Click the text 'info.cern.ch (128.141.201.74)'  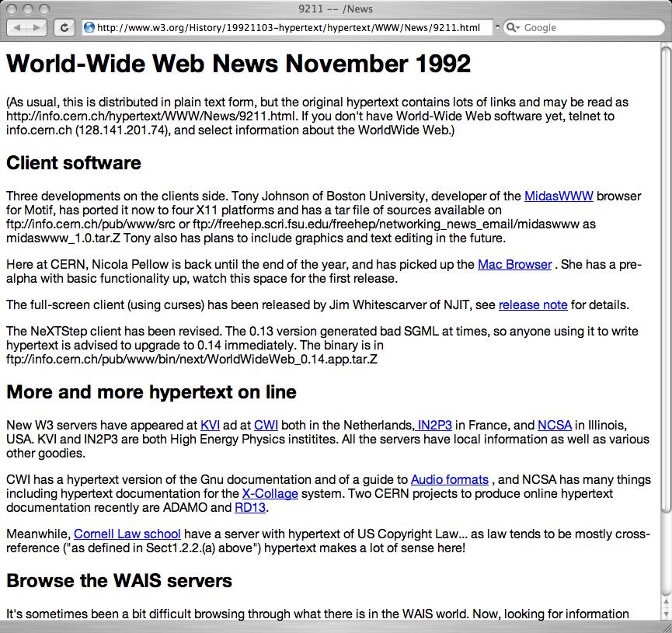86,130
